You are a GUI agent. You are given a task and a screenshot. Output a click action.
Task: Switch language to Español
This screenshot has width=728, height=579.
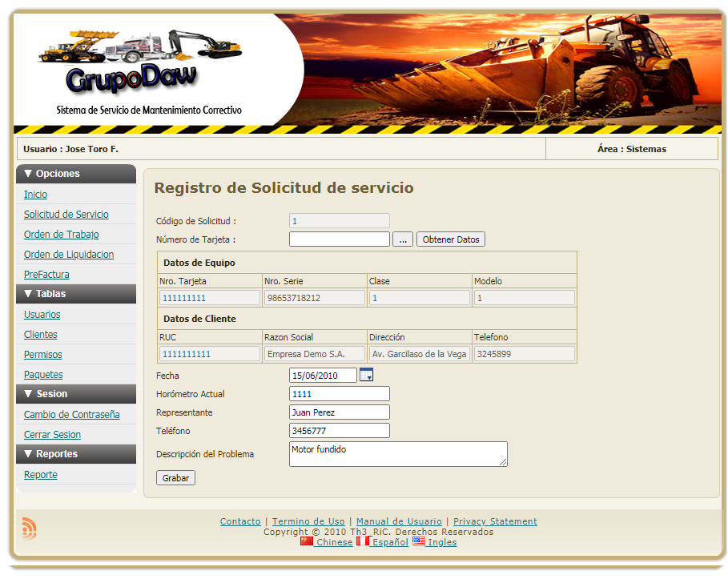390,542
